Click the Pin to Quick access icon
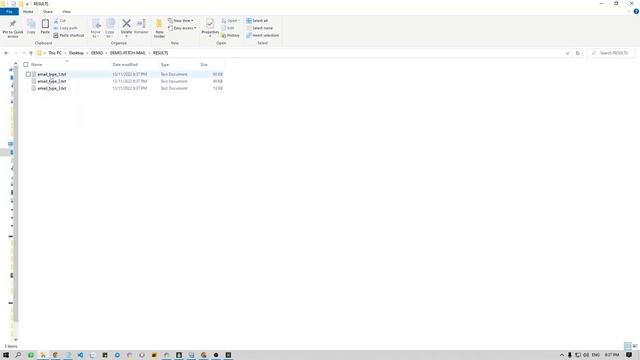 click(x=13, y=24)
